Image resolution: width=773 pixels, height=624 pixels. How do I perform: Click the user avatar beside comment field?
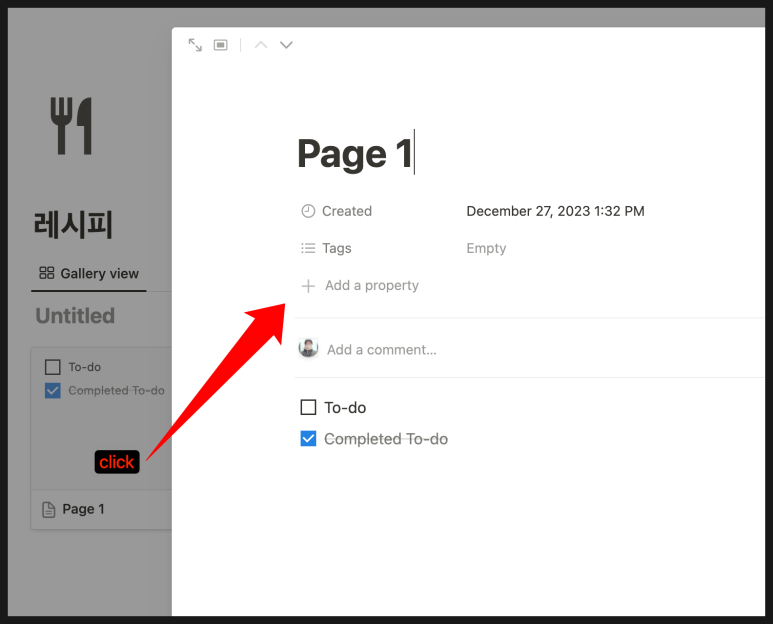pos(308,348)
